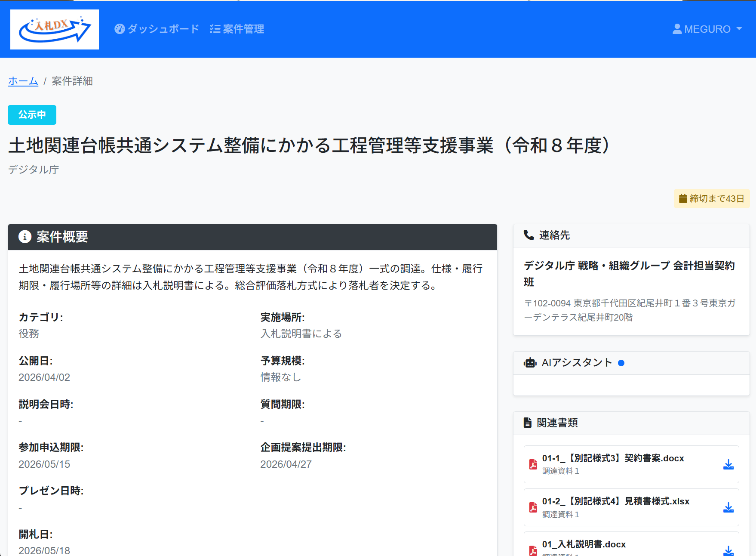Toggle the AIアシスタント status indicator dot
This screenshot has height=556, width=756.
(x=622, y=363)
